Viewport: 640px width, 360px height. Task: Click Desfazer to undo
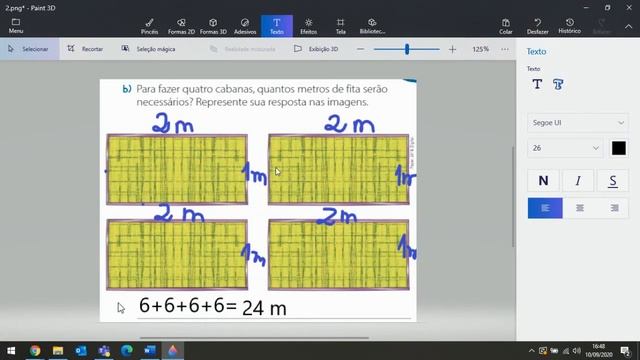(x=538, y=26)
